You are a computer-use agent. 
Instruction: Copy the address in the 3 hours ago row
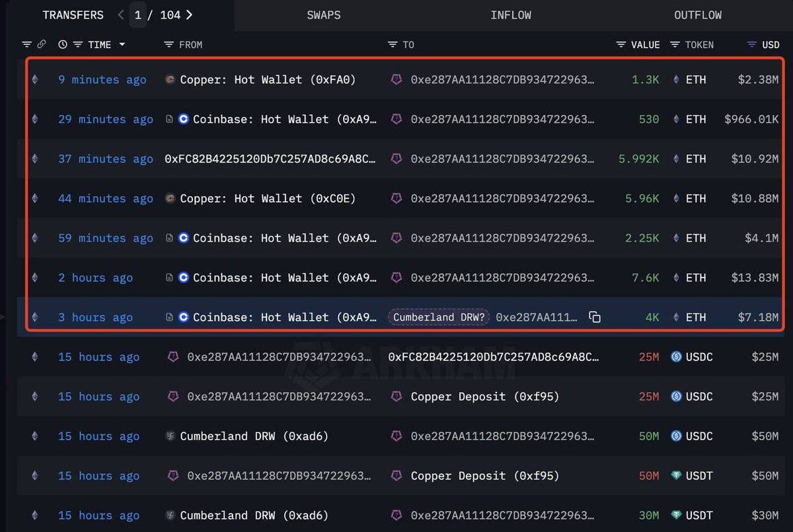point(595,317)
